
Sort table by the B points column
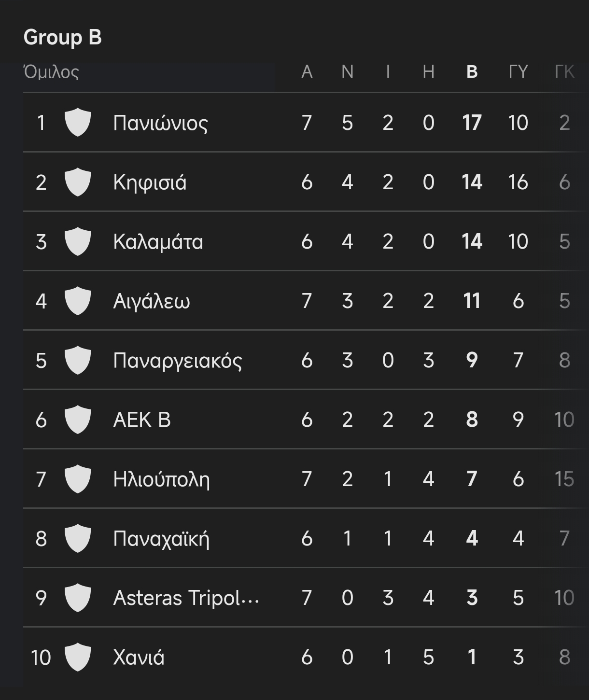click(x=472, y=72)
